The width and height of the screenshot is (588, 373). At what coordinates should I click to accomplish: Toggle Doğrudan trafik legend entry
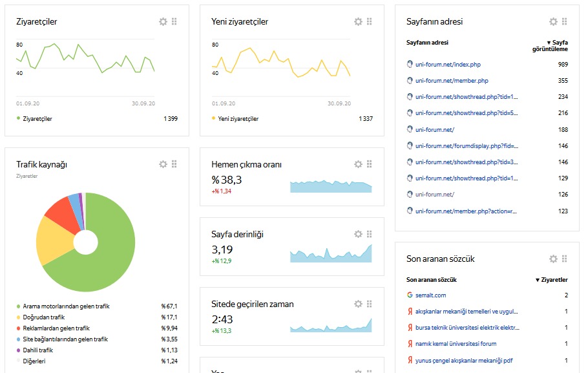pos(43,317)
